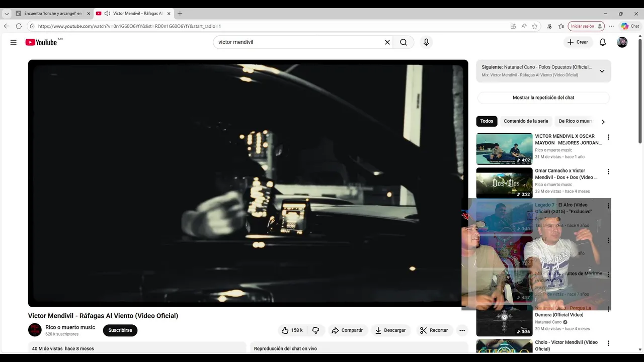Image resolution: width=644 pixels, height=362 pixels.
Task: Open Edge split screen apps icon
Action: [x=513, y=26]
